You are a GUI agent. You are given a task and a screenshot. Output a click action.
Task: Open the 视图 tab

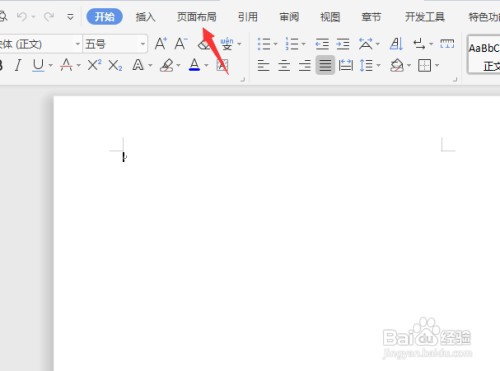330,17
